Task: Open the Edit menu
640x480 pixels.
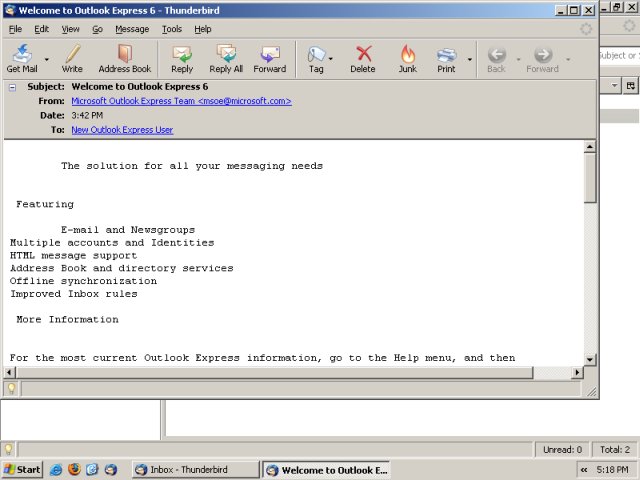Action: (x=41, y=29)
